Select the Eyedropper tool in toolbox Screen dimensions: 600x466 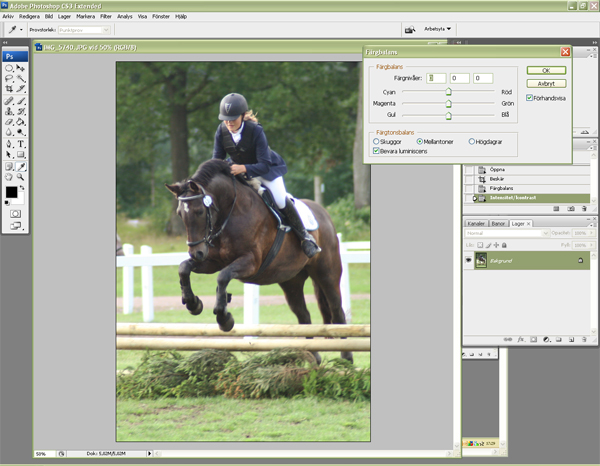21,166
